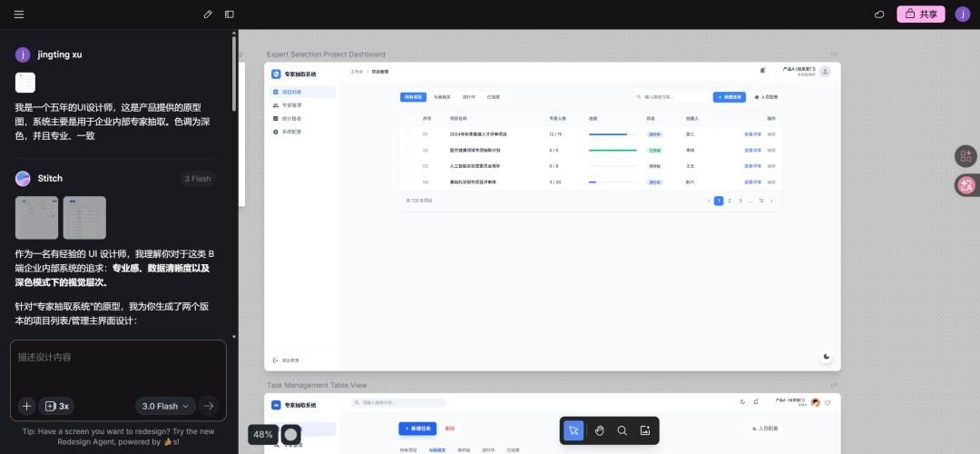Click the add image tool icon
This screenshot has height=454, width=980.
pyautogui.click(x=645, y=430)
